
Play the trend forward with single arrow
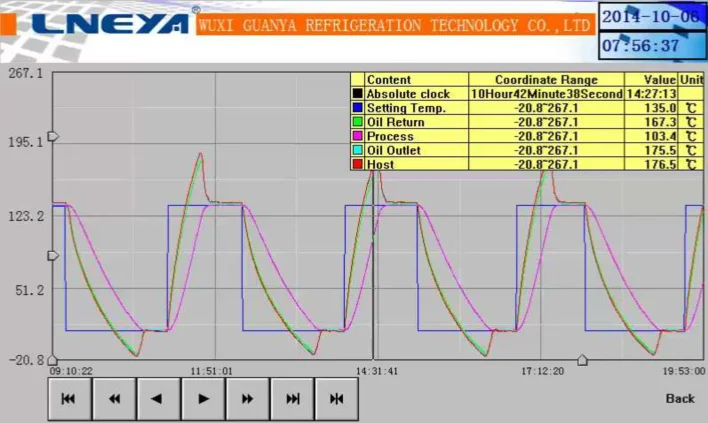(x=203, y=399)
